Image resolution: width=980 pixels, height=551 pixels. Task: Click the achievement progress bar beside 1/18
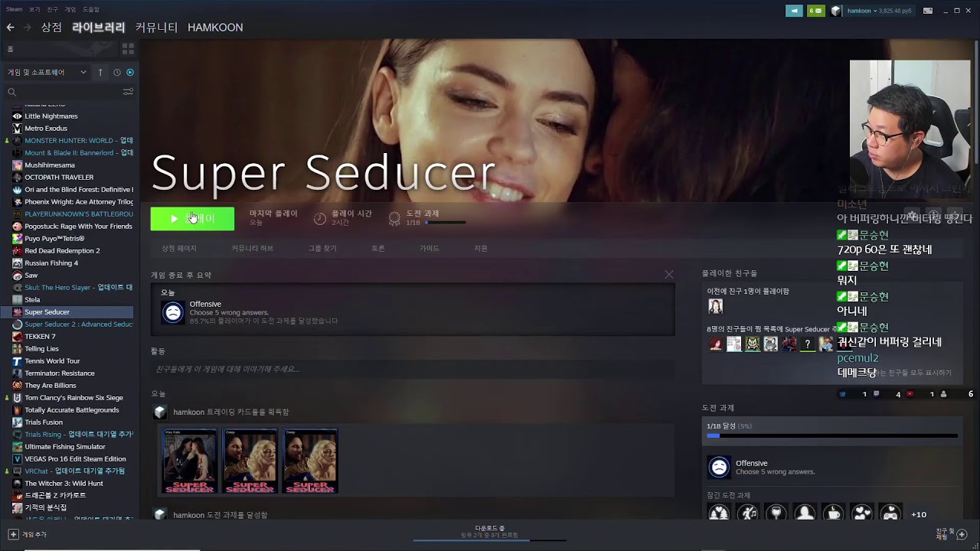pos(445,223)
